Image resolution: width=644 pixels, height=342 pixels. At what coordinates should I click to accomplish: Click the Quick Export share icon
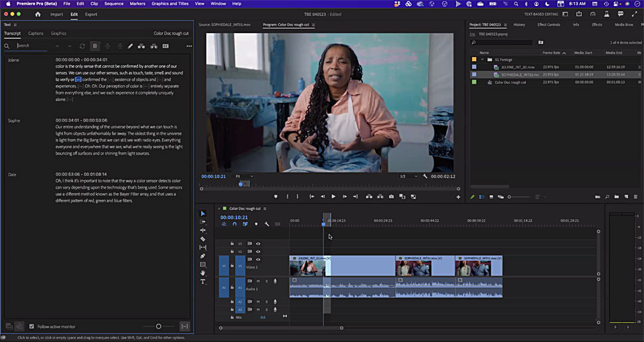tap(579, 14)
